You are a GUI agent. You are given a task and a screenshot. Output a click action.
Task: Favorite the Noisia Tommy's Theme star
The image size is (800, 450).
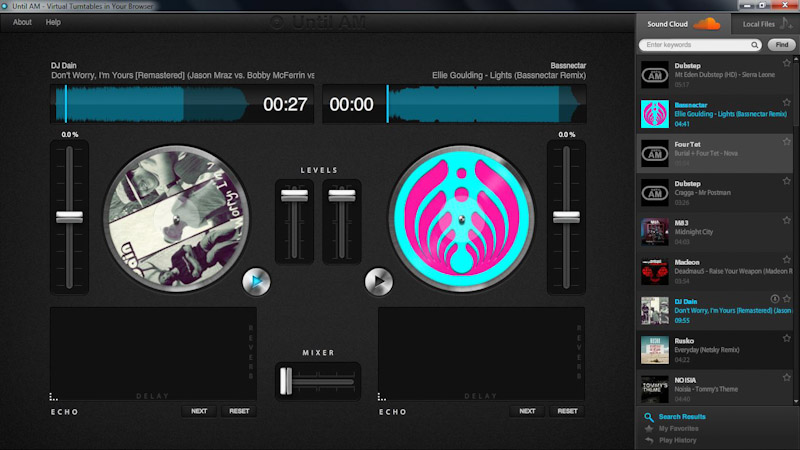[x=786, y=378]
